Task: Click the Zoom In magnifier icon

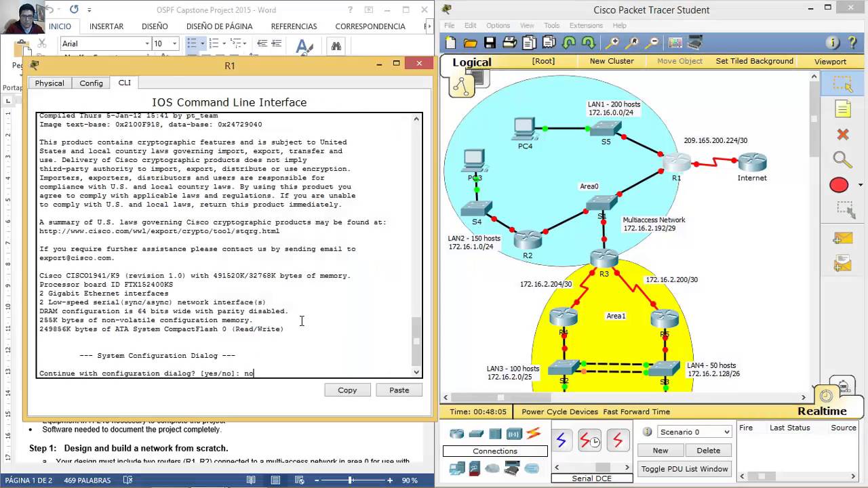Action: point(612,43)
